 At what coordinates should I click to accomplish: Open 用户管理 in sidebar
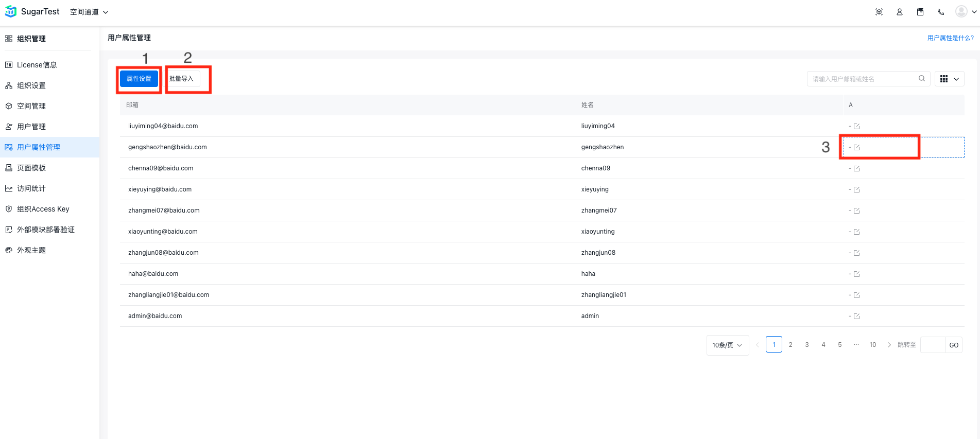49,127
